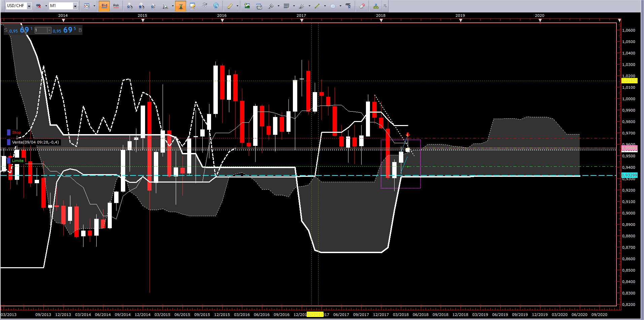
Task: Click the 2014 year marker triangle
Action: pos(63,21)
